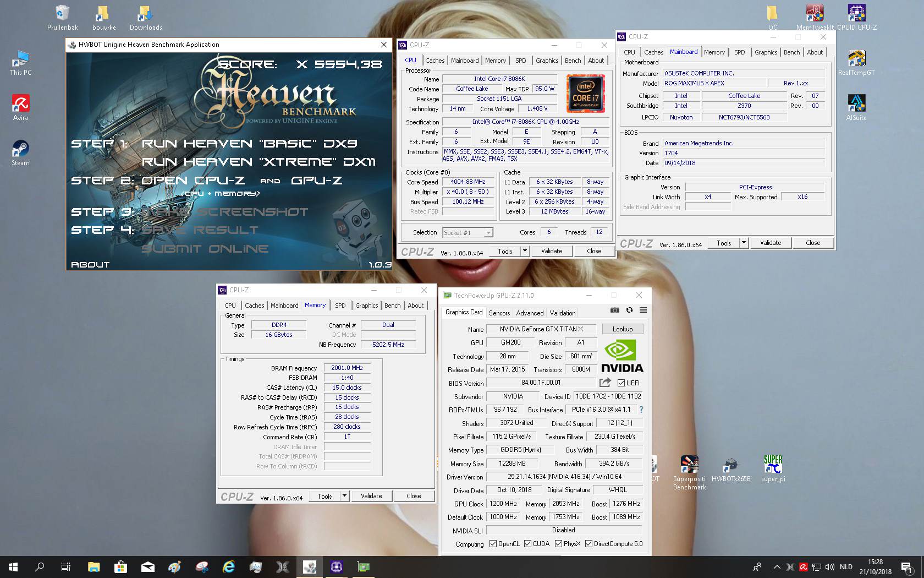Viewport: 924px width, 578px height.
Task: Click the Avira tray icon
Action: [x=804, y=567]
